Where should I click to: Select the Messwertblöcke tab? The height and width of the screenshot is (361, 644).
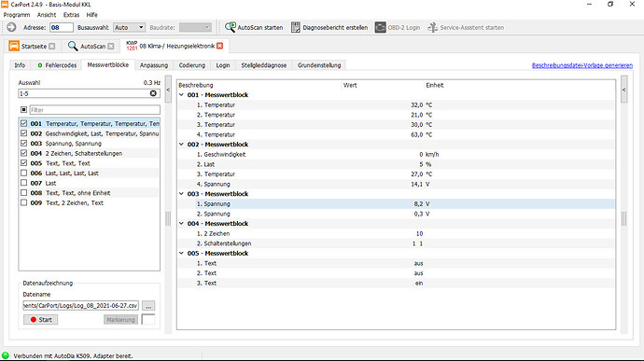(108, 65)
